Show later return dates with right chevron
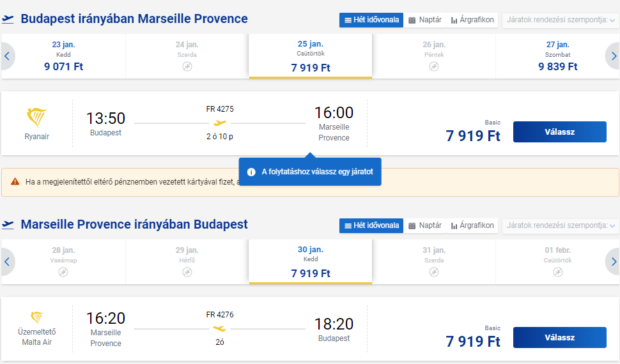This screenshot has width=620, height=364. click(613, 262)
